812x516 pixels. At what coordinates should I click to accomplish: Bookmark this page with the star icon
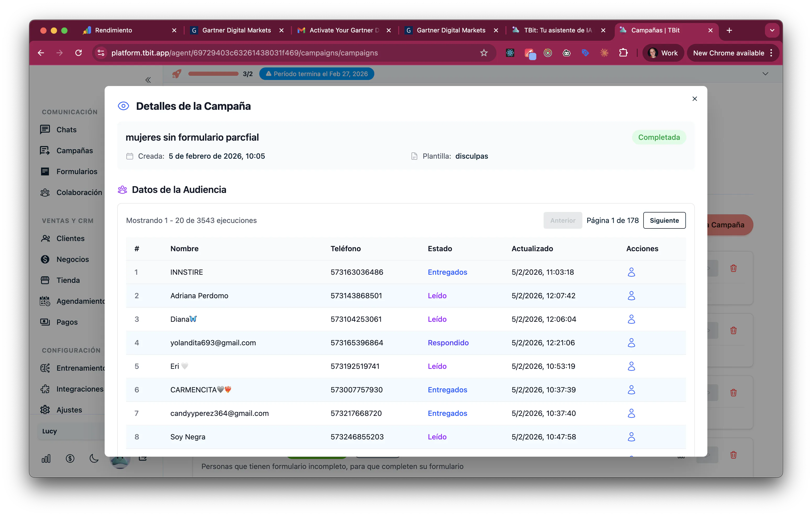(x=484, y=53)
